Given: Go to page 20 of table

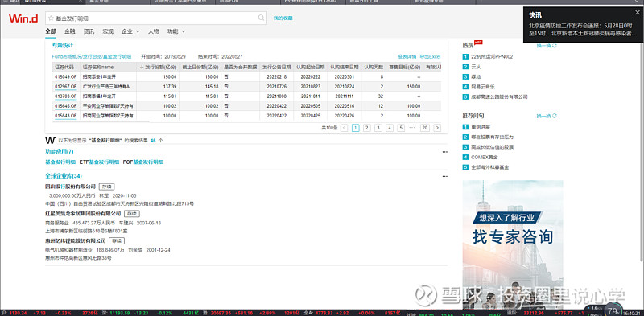Looking at the screenshot, I should coord(425,128).
